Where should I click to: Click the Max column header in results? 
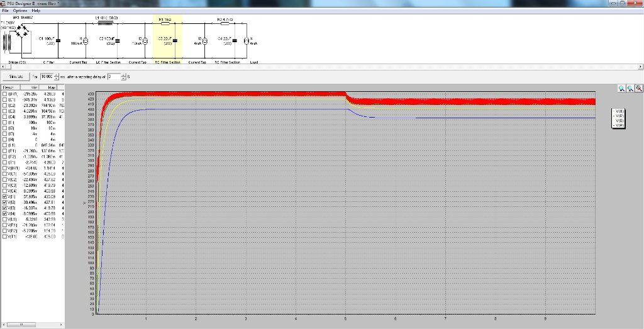(51, 87)
